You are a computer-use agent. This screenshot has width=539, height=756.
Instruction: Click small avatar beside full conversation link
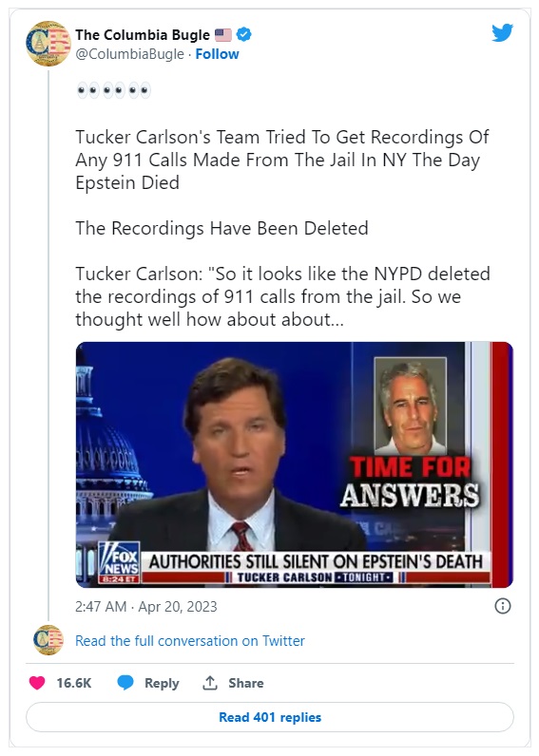click(48, 640)
